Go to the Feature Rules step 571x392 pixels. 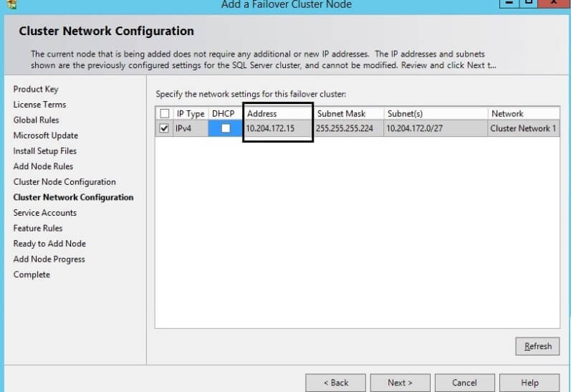(x=38, y=228)
